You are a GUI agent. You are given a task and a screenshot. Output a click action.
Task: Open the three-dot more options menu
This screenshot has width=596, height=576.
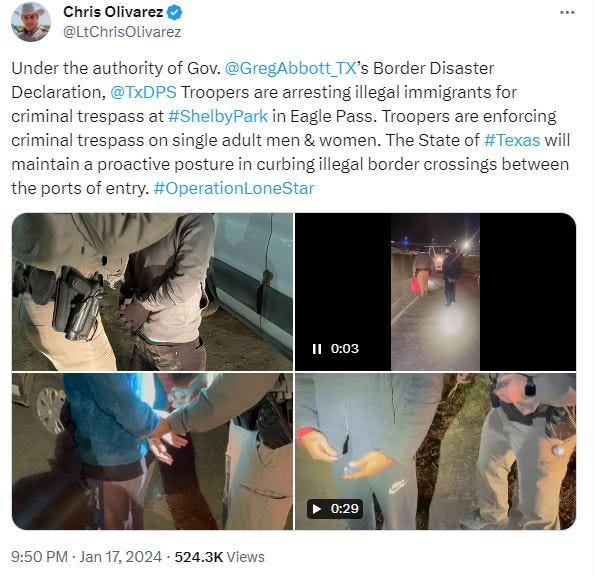(x=567, y=13)
